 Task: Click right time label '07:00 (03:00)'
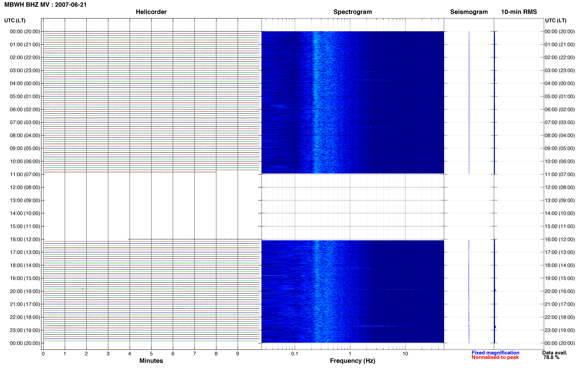[x=560, y=122]
